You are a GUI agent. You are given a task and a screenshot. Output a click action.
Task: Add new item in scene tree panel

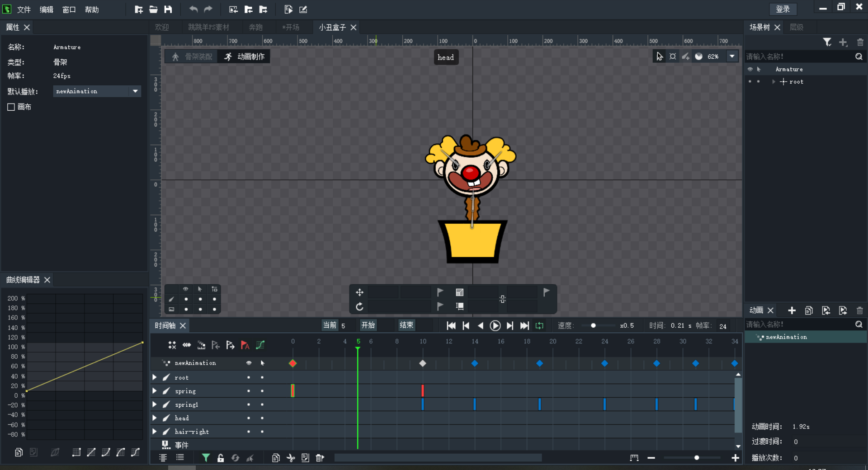click(843, 42)
